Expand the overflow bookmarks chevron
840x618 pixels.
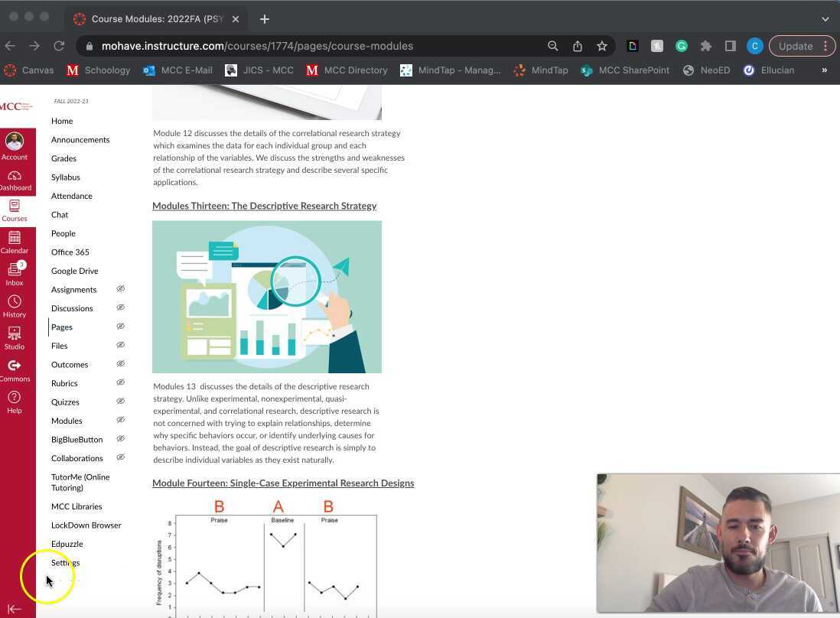pos(825,70)
